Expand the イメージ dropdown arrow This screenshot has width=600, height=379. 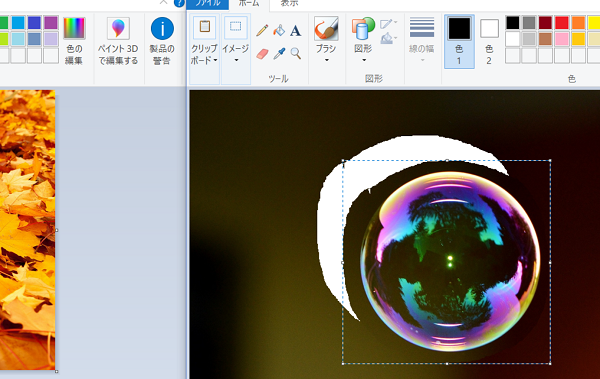236,60
